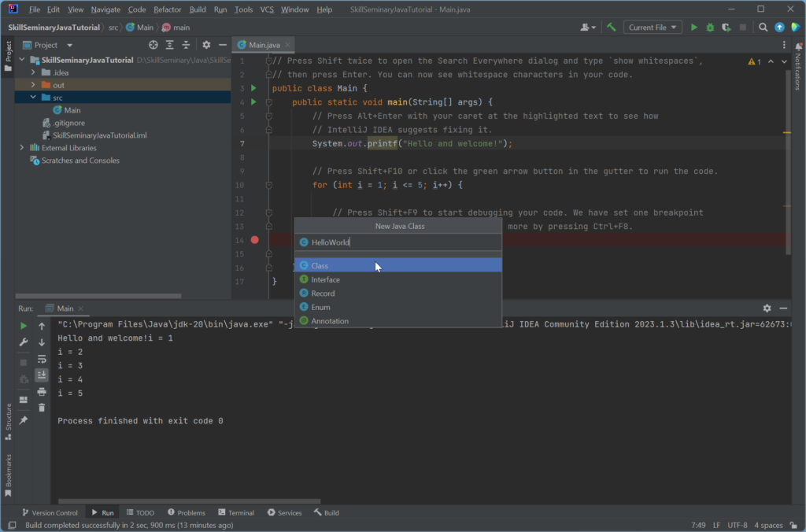
Task: Expand the .idea folder
Action: pos(33,72)
